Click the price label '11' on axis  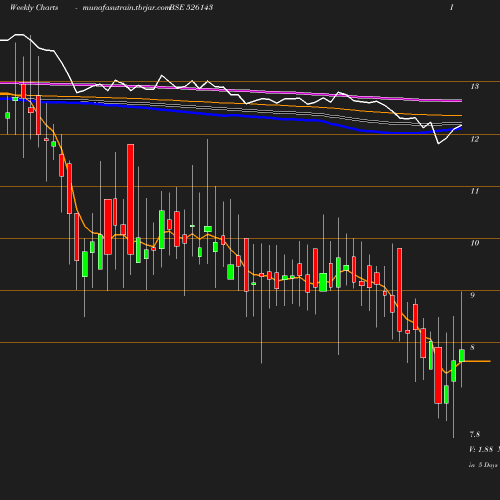pyautogui.click(x=475, y=191)
